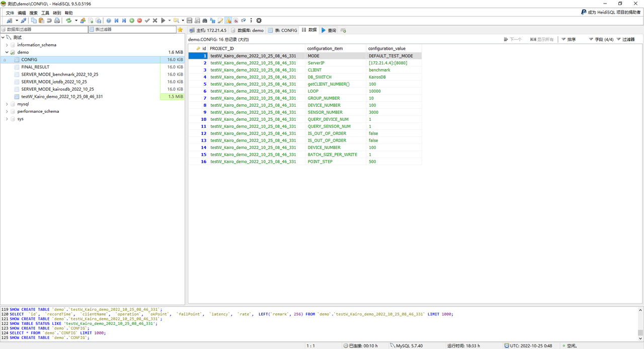
Task: Select the FINAL_RESULT table in tree
Action: (x=35, y=67)
